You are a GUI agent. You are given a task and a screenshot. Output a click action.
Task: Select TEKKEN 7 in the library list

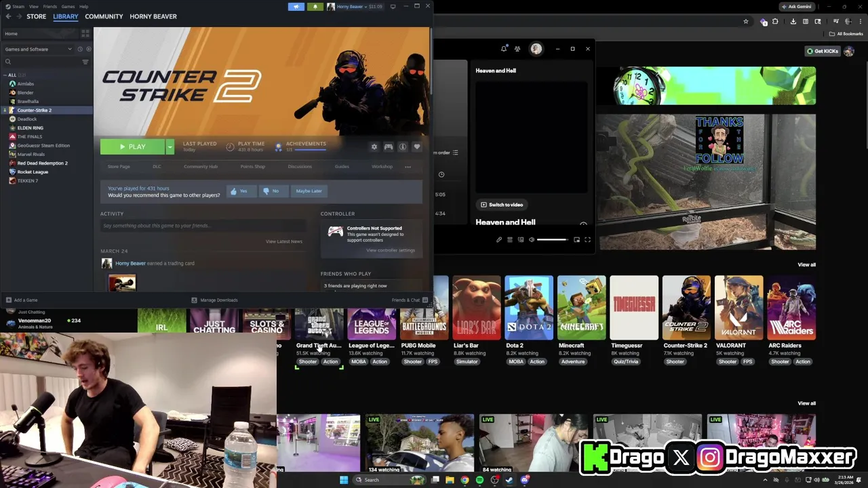click(27, 180)
